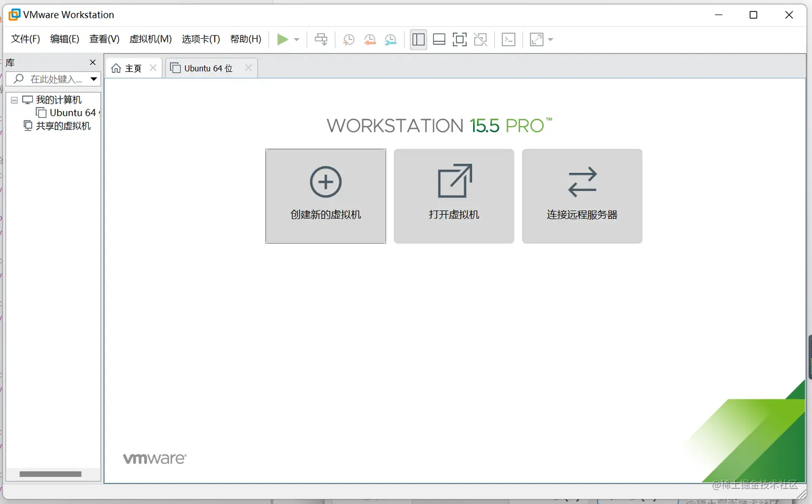Click the stretch guest display icon

click(x=536, y=39)
